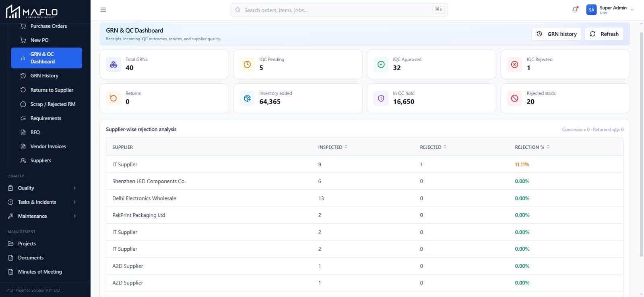
Task: Click the search magnifier icon
Action: pos(238,10)
